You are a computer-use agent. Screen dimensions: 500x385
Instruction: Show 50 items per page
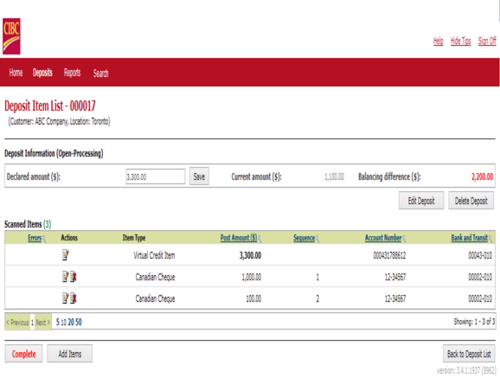pyautogui.click(x=79, y=322)
